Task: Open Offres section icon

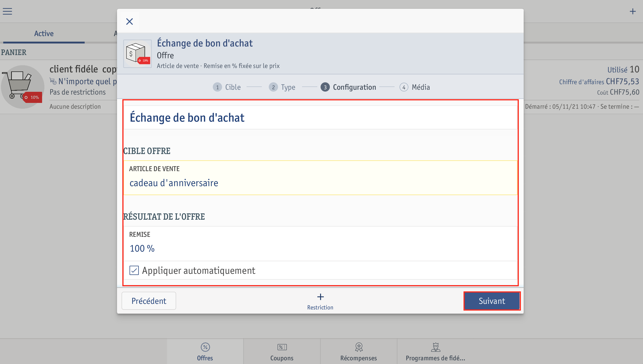Action: [205, 347]
